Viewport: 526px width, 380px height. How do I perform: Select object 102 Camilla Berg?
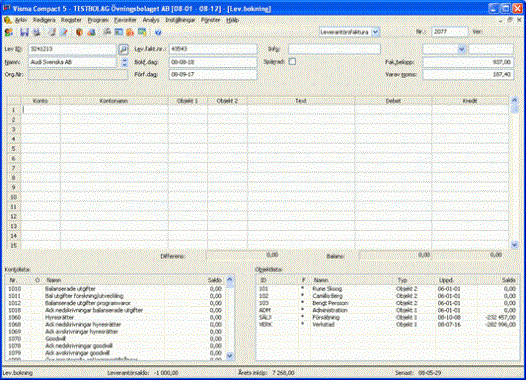387,296
